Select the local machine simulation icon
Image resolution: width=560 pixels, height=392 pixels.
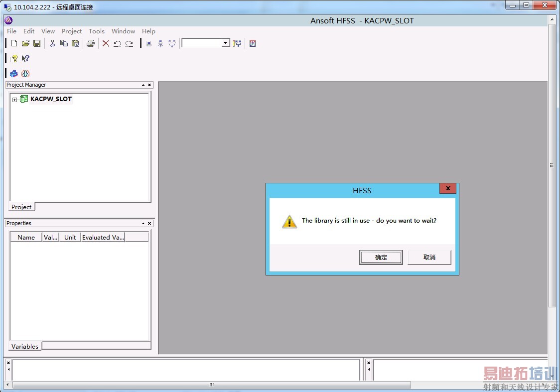(x=149, y=43)
